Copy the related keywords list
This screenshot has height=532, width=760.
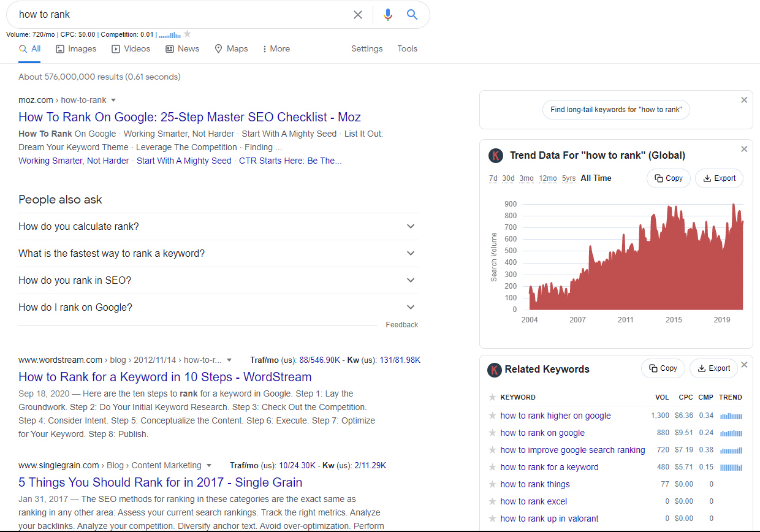click(x=663, y=368)
